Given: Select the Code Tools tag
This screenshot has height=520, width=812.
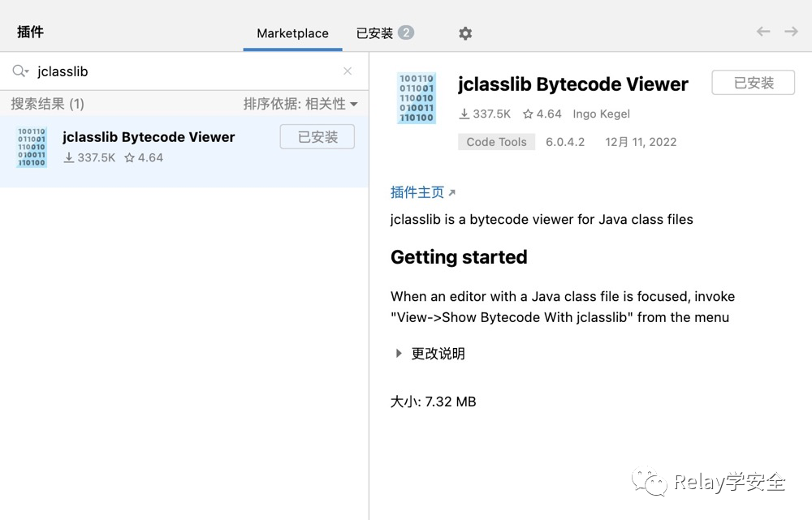Looking at the screenshot, I should (x=496, y=142).
